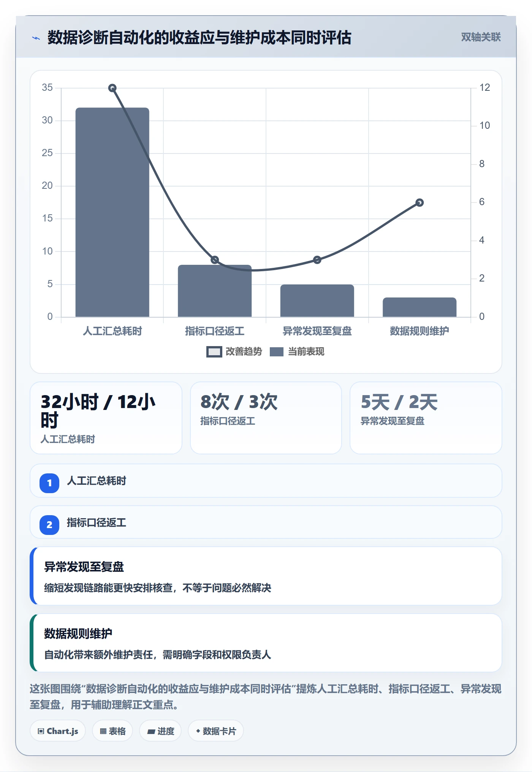
Task: Click the 异常发现至复盘 bar in chart
Action: coord(317,301)
